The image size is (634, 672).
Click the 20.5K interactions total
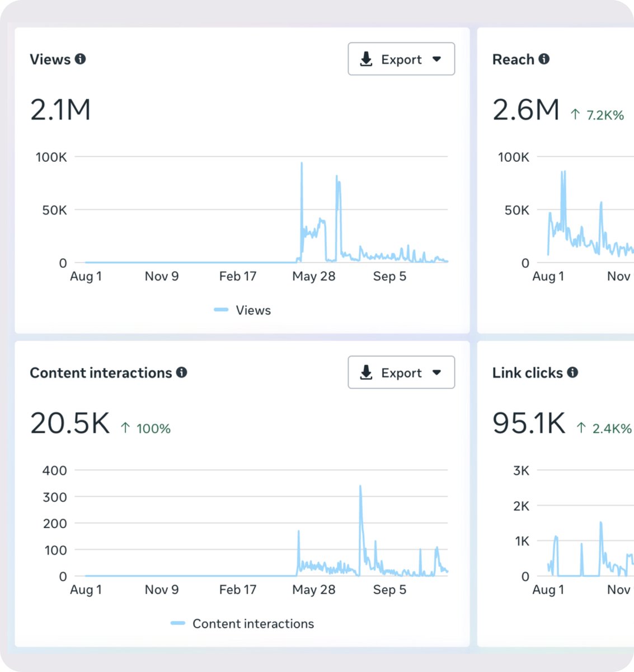(x=70, y=423)
